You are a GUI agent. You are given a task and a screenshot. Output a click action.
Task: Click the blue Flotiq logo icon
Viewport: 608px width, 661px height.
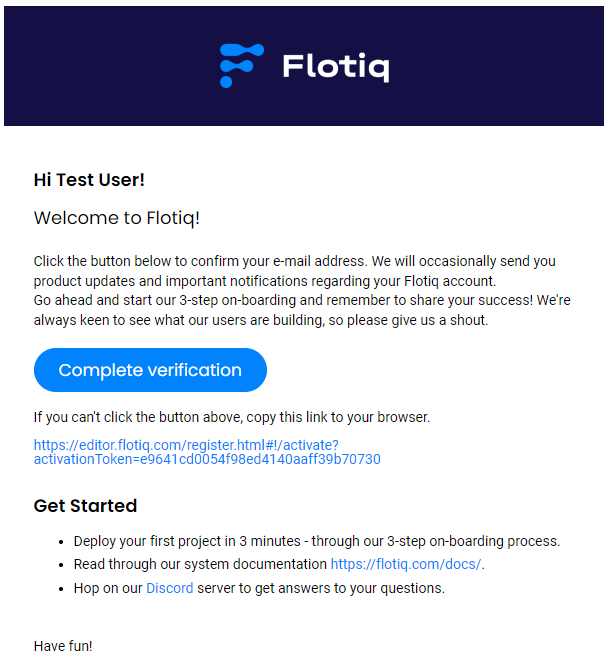pyautogui.click(x=242, y=66)
